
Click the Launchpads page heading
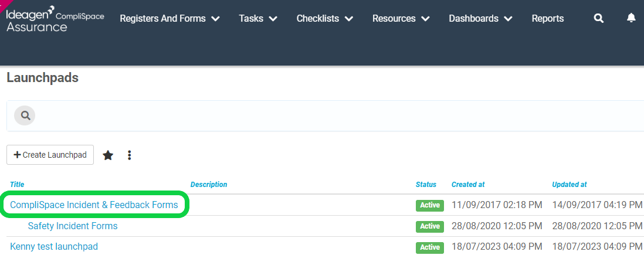coord(43,77)
